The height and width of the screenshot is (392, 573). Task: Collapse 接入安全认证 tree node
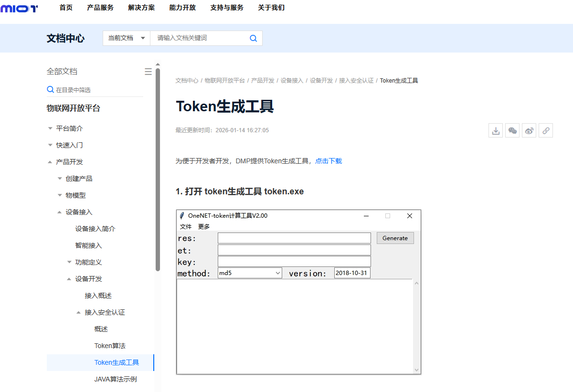click(x=79, y=312)
